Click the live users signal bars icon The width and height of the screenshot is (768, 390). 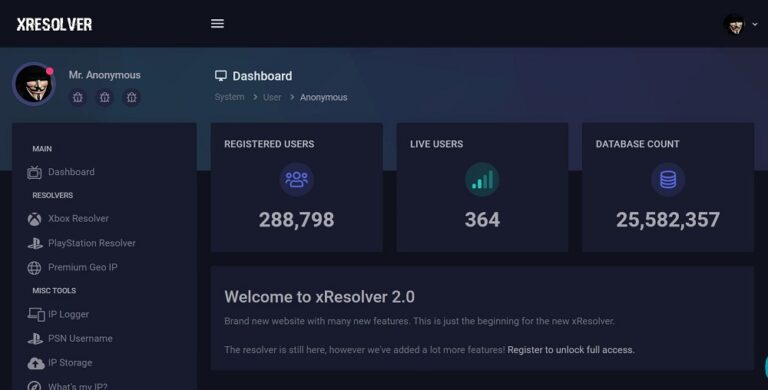coord(482,179)
